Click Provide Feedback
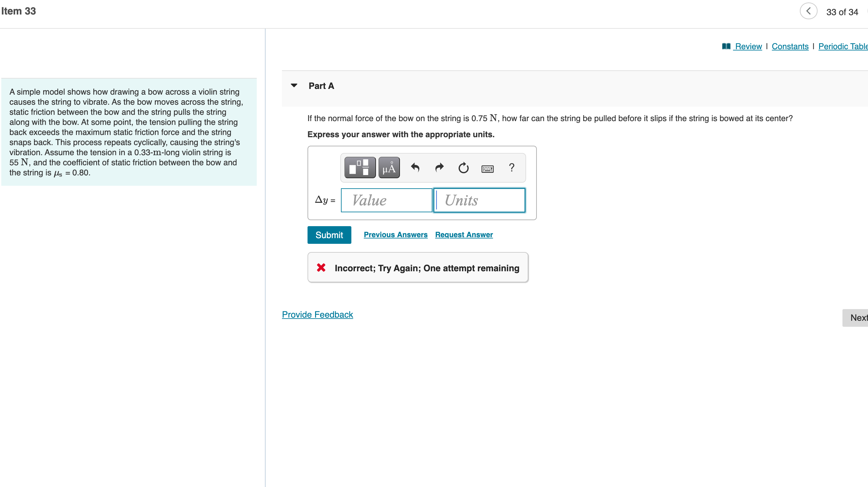This screenshot has height=487, width=868. 317,314
